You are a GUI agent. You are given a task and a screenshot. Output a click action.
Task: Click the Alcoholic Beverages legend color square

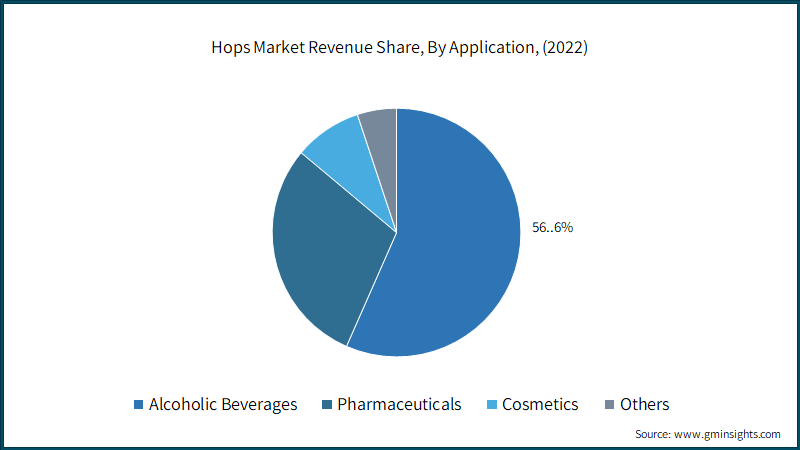pyautogui.click(x=138, y=405)
